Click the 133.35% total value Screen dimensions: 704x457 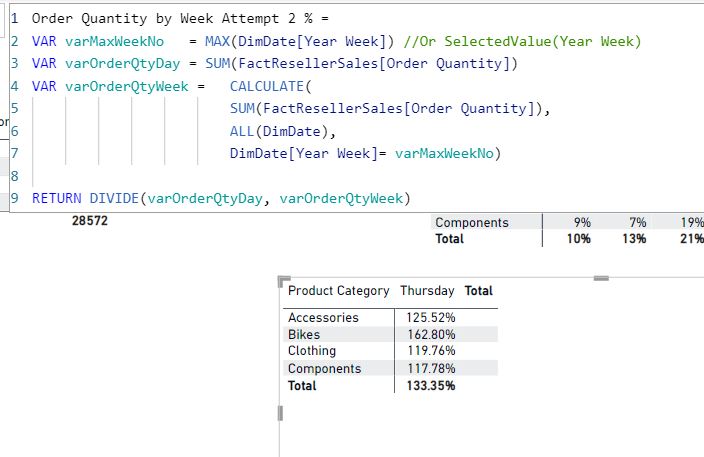pyautogui.click(x=431, y=386)
